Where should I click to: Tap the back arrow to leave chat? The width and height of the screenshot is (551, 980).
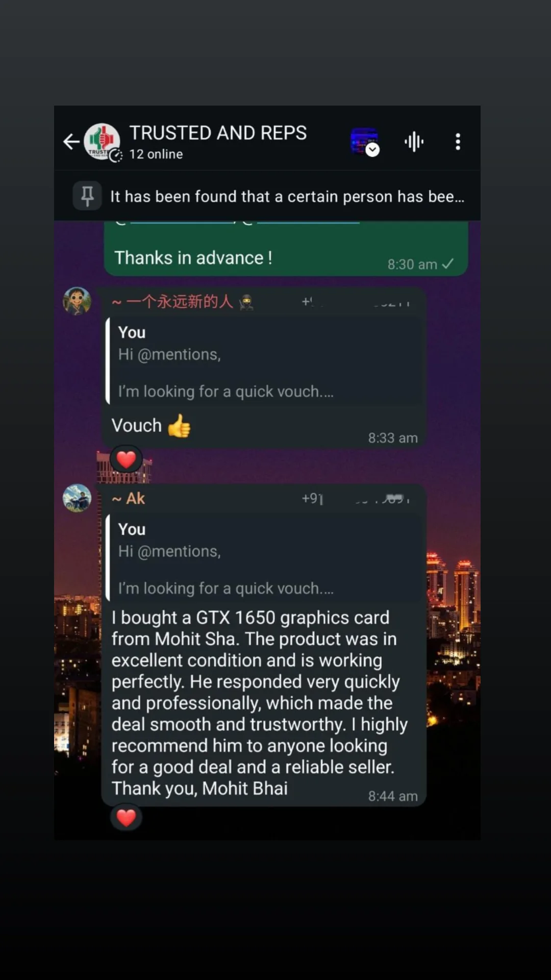coord(71,141)
